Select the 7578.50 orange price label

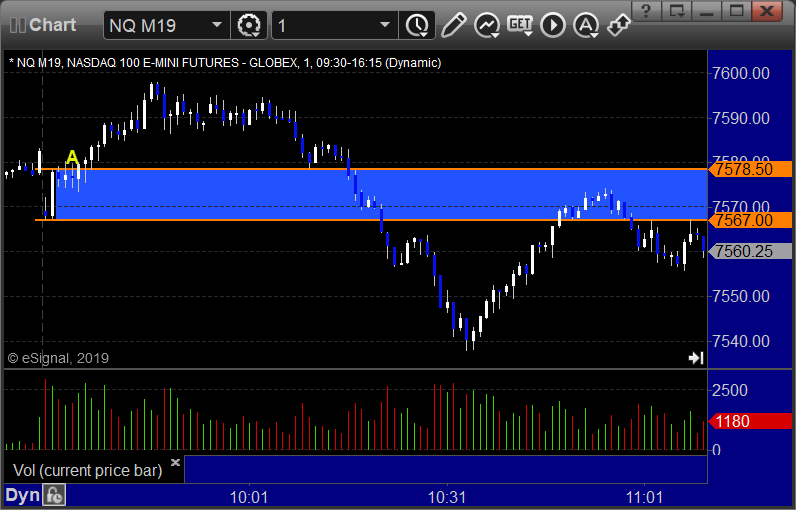(750, 169)
